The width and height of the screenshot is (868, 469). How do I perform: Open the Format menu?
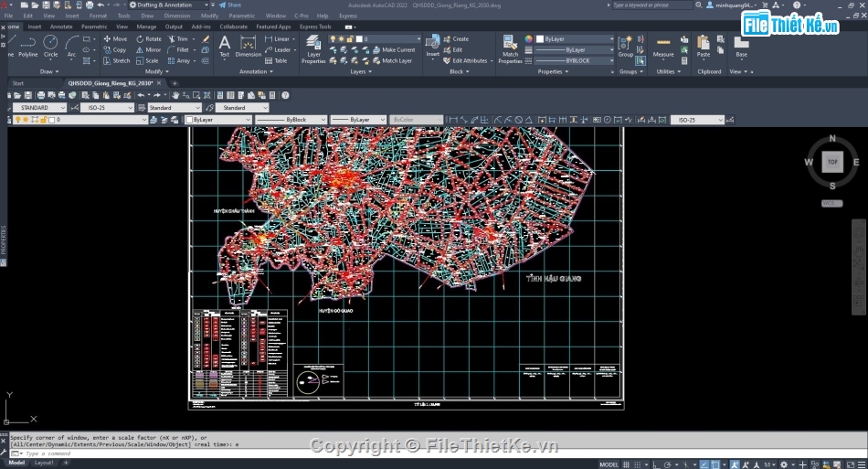click(x=98, y=16)
